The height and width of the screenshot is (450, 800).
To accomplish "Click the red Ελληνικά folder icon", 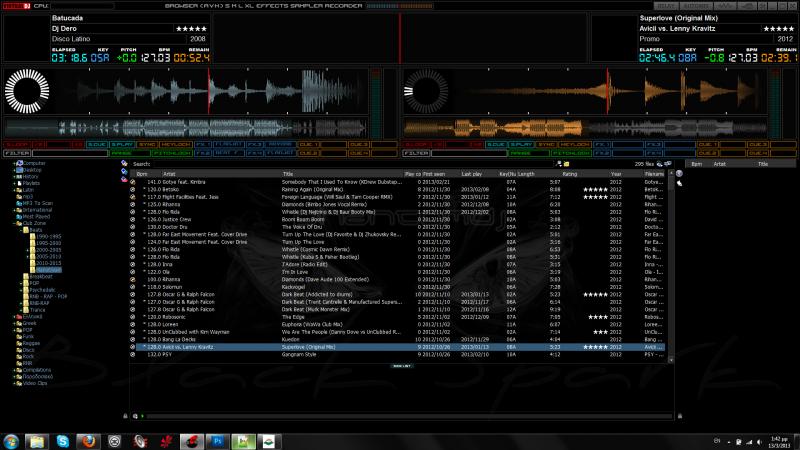I will [19, 317].
